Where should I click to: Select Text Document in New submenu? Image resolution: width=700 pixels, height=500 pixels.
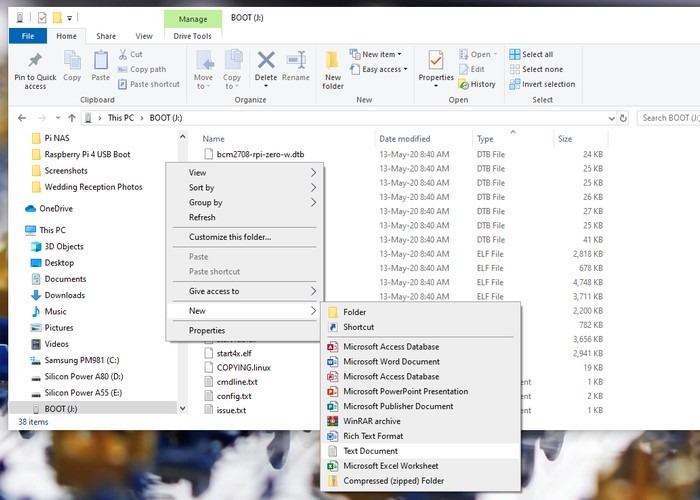click(370, 451)
